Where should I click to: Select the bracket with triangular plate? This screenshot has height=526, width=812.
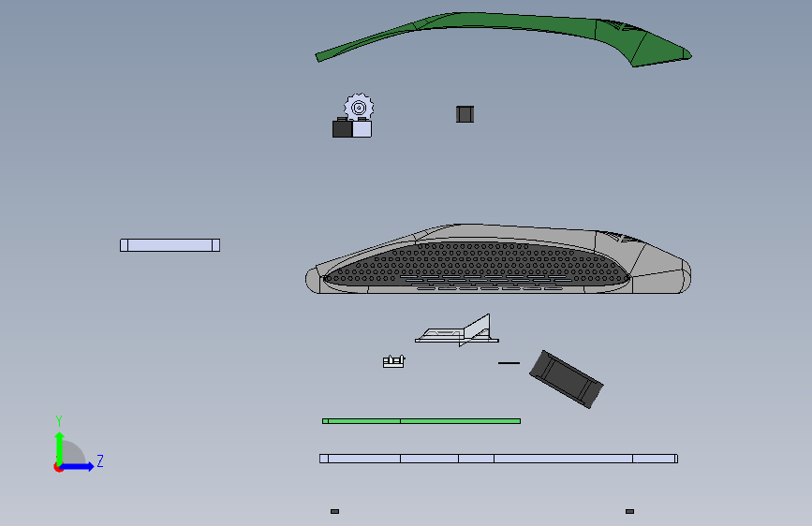click(457, 329)
